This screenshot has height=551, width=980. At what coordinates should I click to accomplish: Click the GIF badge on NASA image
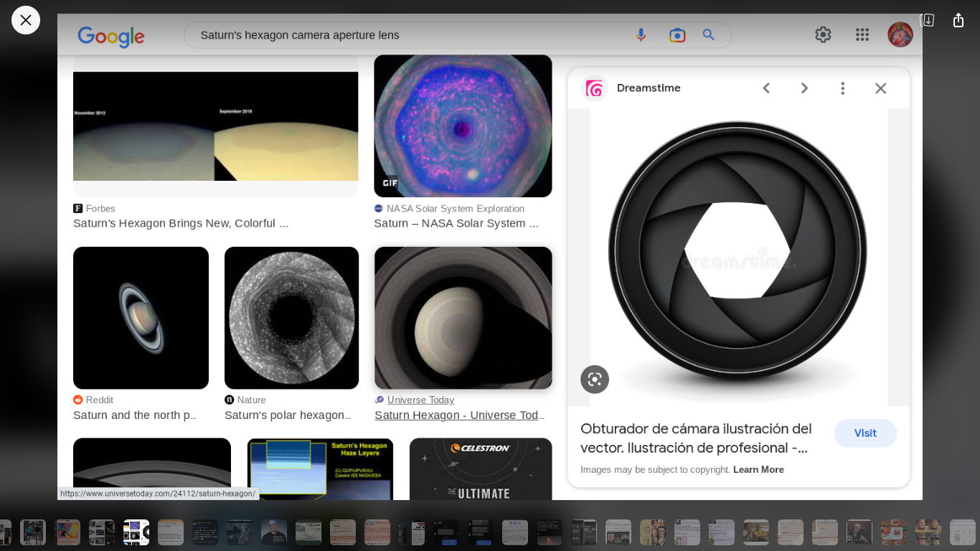point(390,183)
